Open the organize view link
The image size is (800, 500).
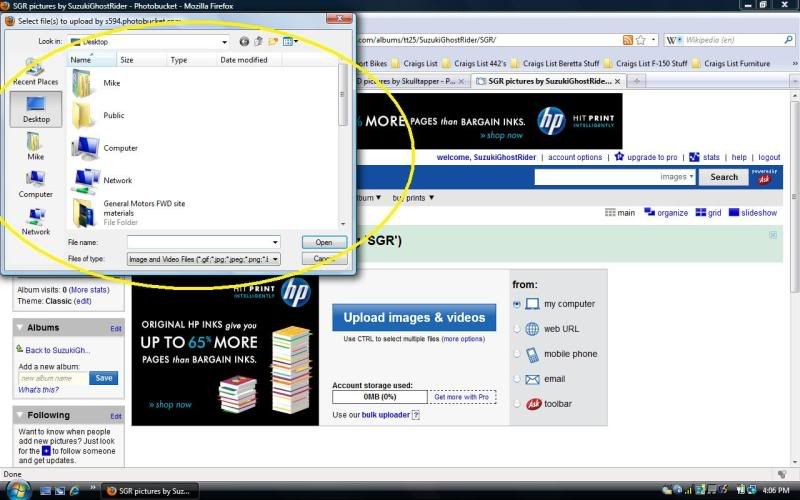(x=666, y=213)
